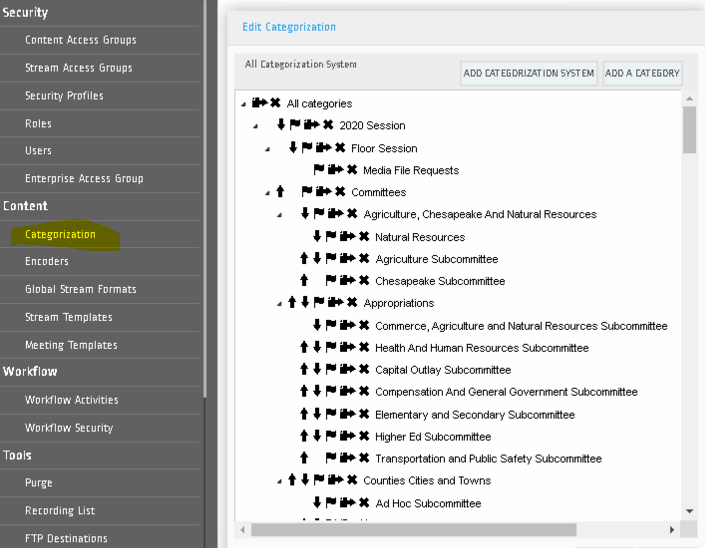Click the tree's vertical scrollbar thumb
Image resolution: width=705 pixels, height=548 pixels.
pyautogui.click(x=689, y=129)
